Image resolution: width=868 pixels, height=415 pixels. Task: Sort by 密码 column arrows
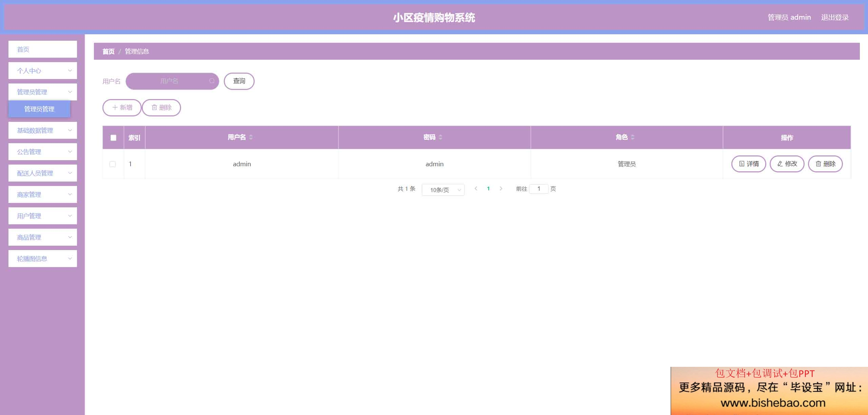point(440,137)
